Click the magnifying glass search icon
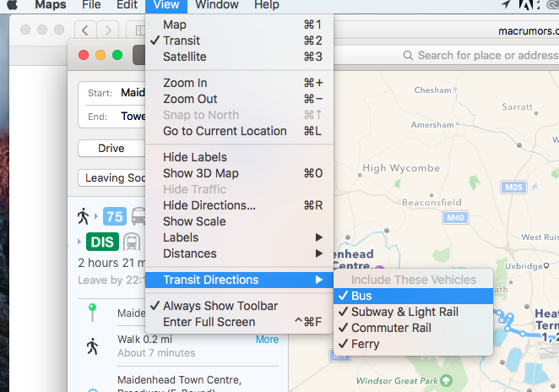The height and width of the screenshot is (392, 559). pyautogui.click(x=408, y=55)
